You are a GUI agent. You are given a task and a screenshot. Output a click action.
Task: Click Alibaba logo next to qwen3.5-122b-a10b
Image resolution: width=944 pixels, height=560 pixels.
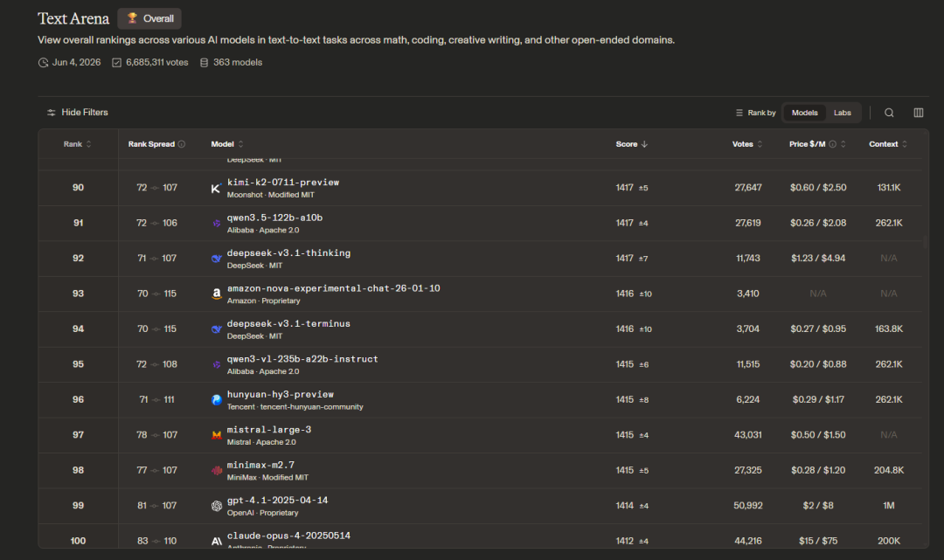(x=217, y=223)
